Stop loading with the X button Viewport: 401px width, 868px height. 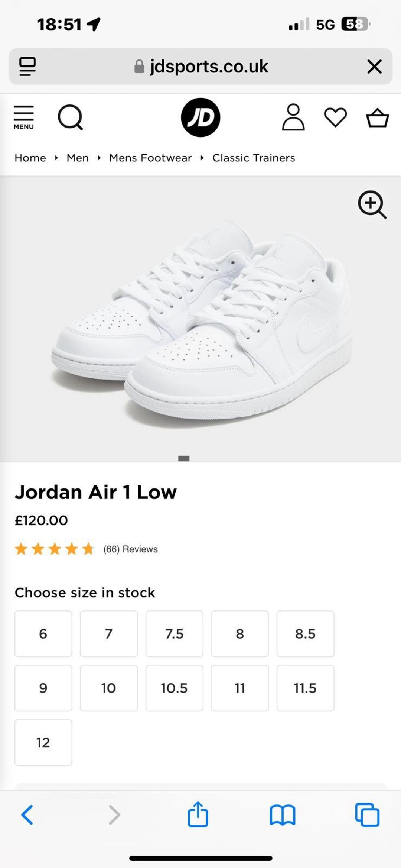click(x=374, y=67)
